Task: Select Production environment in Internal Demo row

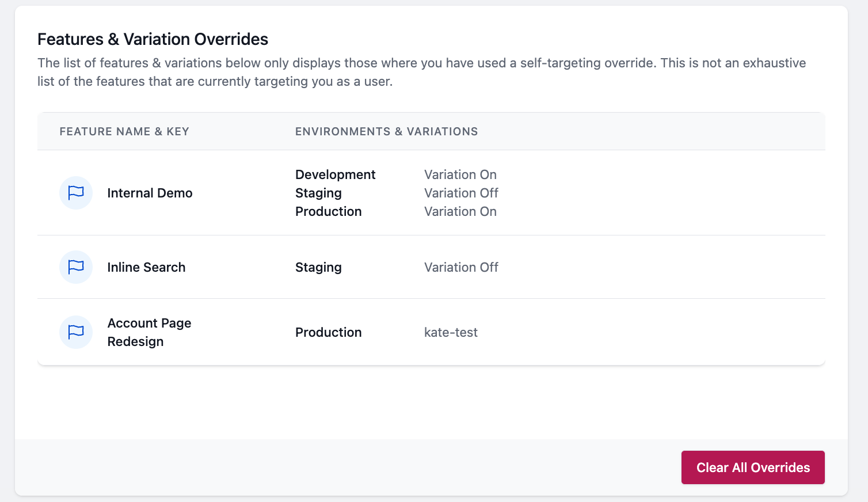Action: tap(328, 211)
